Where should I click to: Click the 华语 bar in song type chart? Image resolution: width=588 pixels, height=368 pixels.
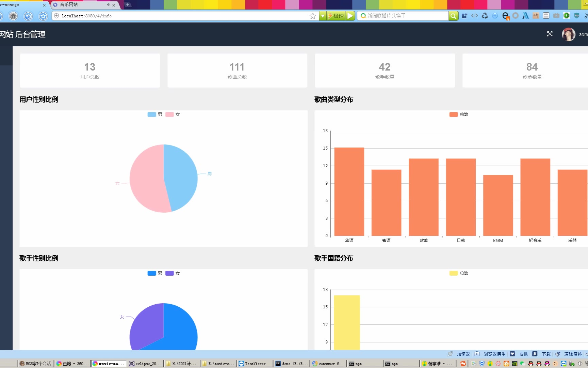point(349,191)
